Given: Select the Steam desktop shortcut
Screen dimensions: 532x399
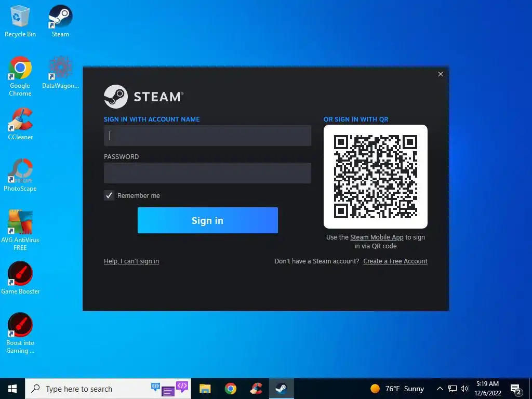Looking at the screenshot, I should pos(60,21).
